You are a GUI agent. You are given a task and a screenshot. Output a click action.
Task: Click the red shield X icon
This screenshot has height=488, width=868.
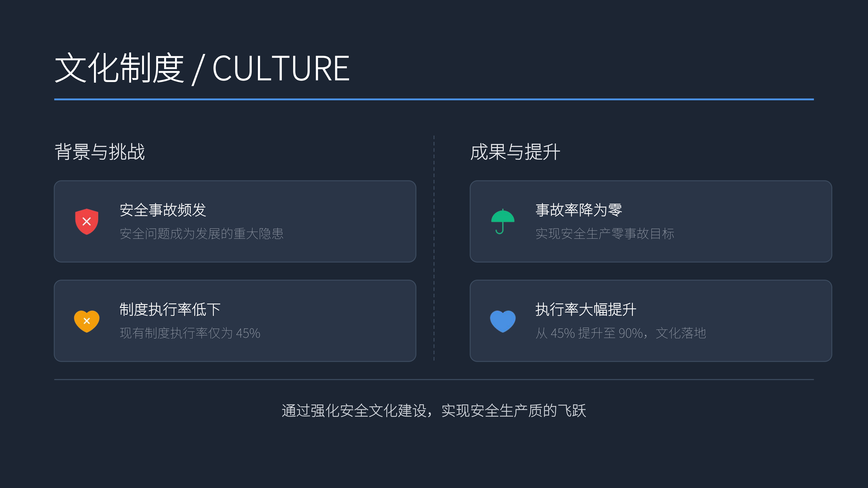(x=87, y=221)
